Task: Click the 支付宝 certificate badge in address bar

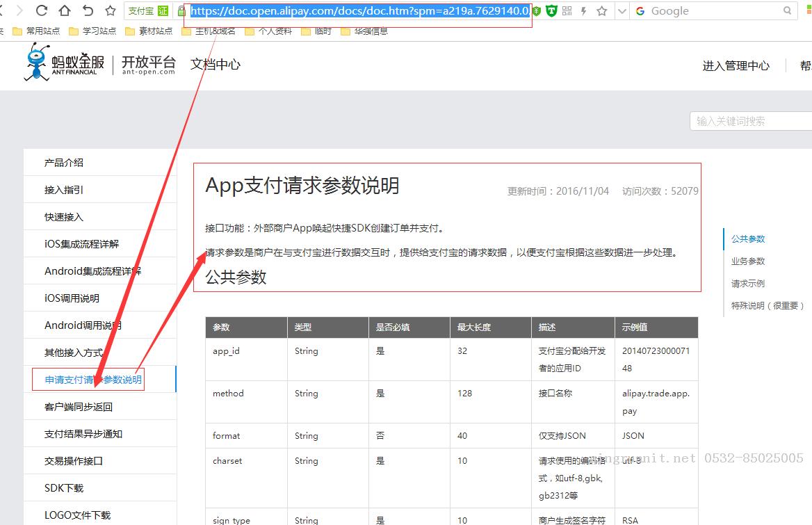Action: click(x=148, y=11)
